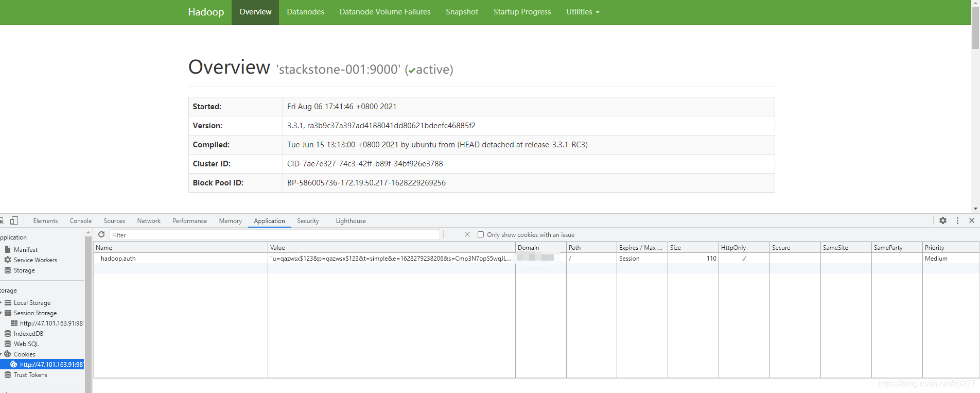This screenshot has height=393, width=980.
Task: Click the Hadoop brand link
Action: [x=206, y=12]
